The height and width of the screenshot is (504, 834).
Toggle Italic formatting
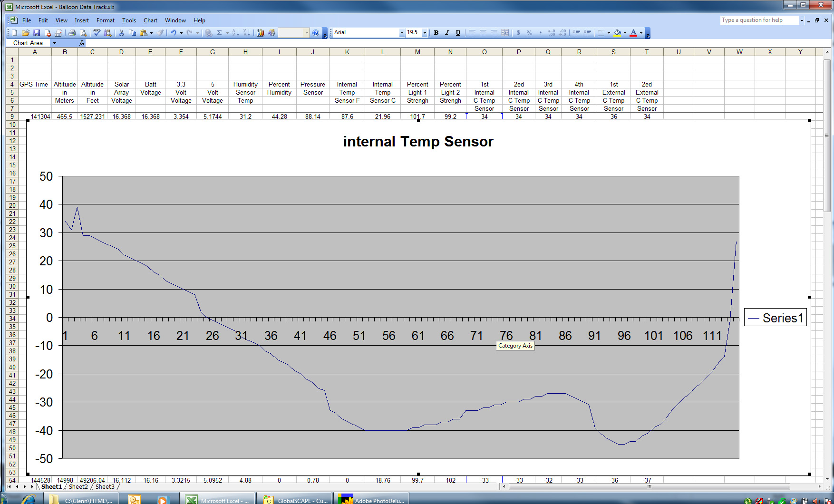447,33
